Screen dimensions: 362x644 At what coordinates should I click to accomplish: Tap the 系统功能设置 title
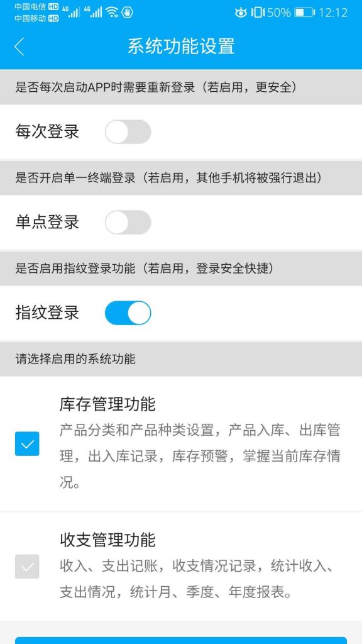[x=181, y=46]
